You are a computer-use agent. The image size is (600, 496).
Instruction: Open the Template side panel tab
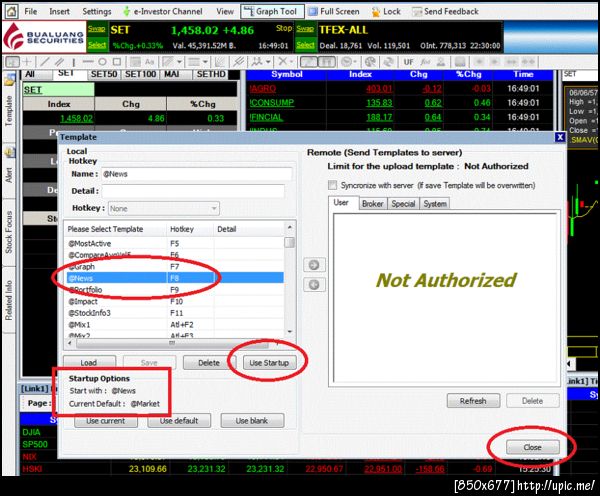tap(9, 105)
